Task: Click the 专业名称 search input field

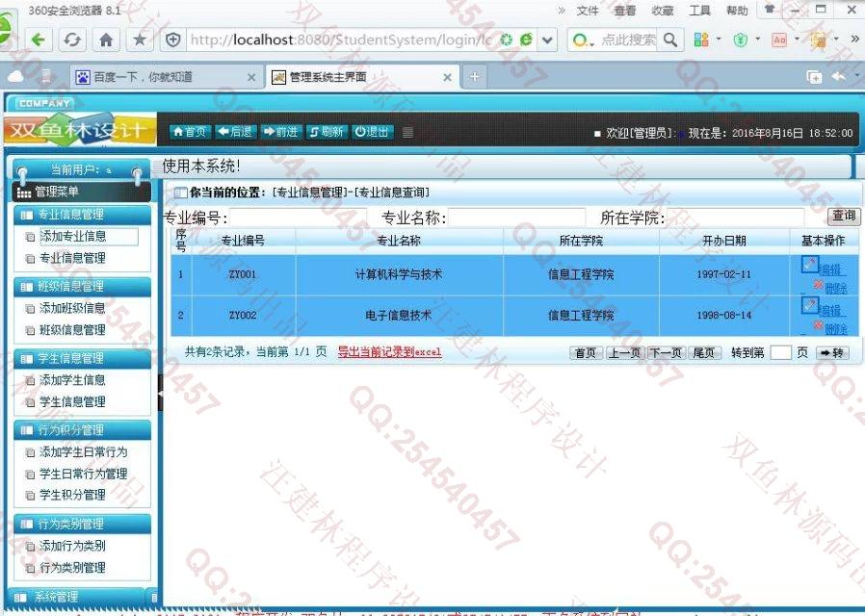Action: [516, 218]
